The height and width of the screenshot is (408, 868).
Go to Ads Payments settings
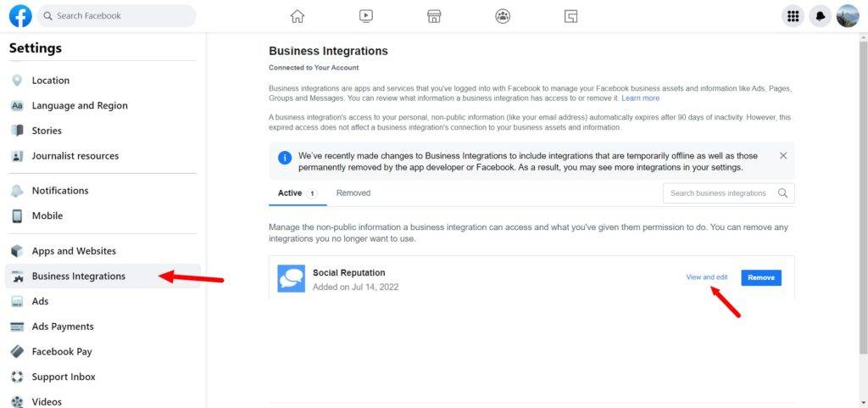pyautogui.click(x=63, y=327)
